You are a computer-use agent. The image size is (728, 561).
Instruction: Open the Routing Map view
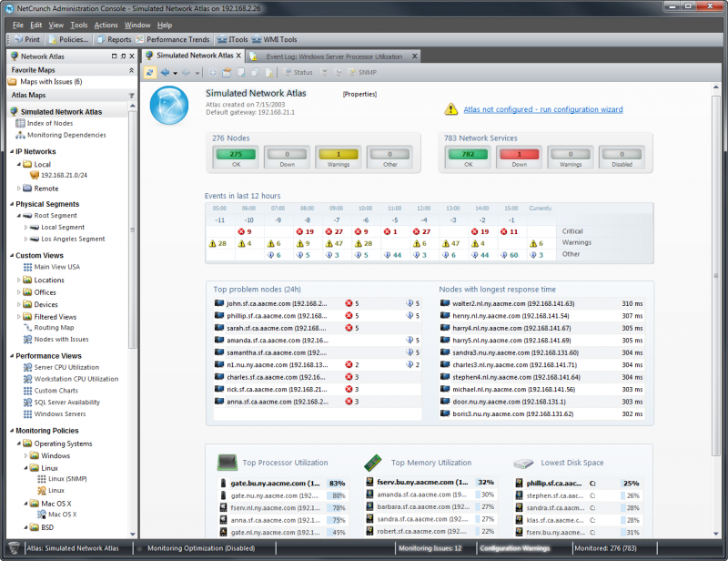coord(49,328)
